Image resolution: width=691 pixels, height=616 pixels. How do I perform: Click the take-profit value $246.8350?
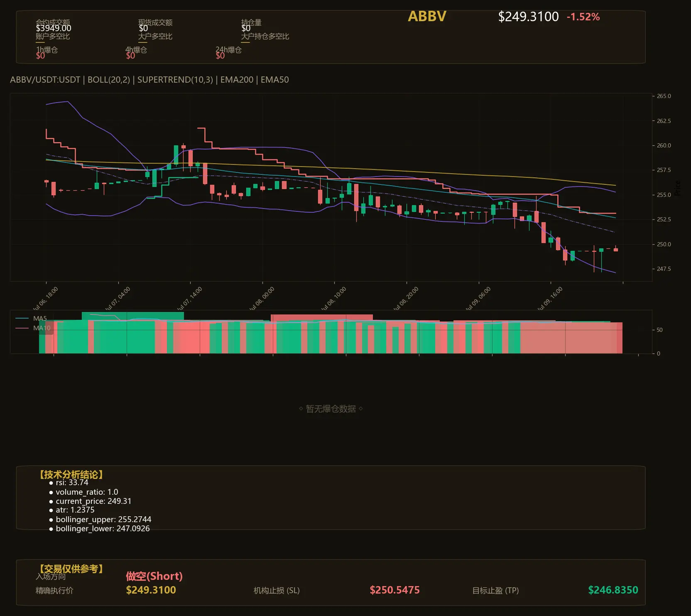(x=613, y=590)
